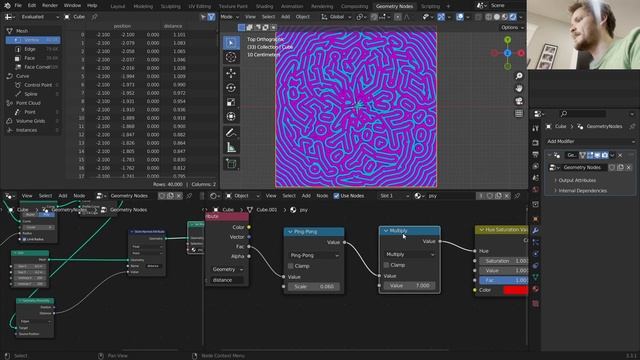Screen dimensions: 640x360
Task: Expand Internal Dependencies panel
Action: click(x=582, y=191)
